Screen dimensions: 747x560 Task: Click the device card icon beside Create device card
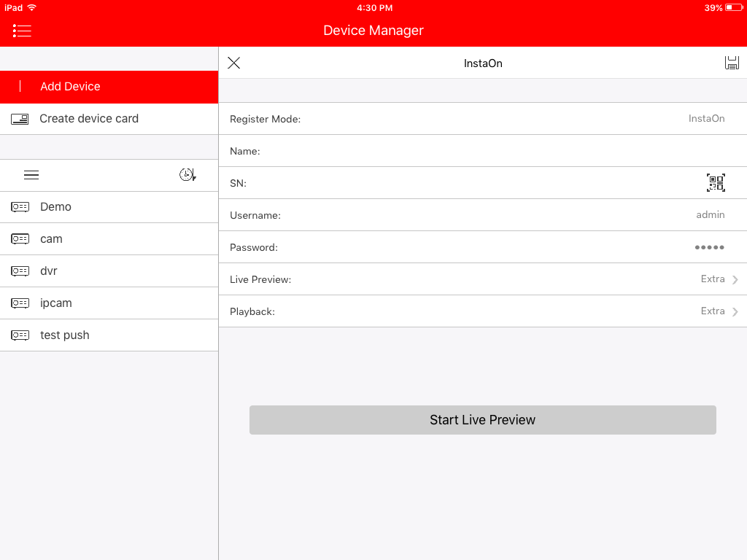[x=20, y=119]
